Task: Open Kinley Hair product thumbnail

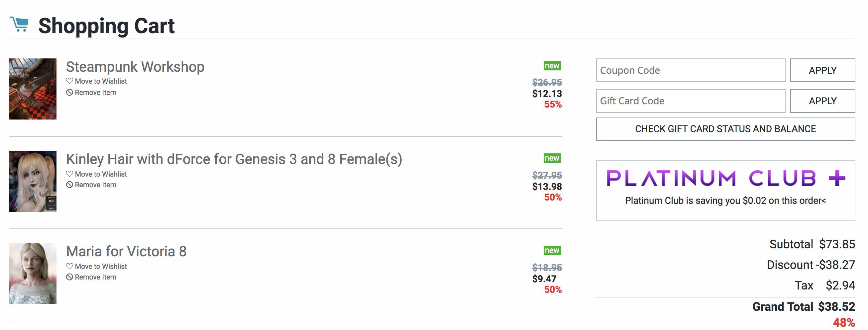Action: (33, 181)
